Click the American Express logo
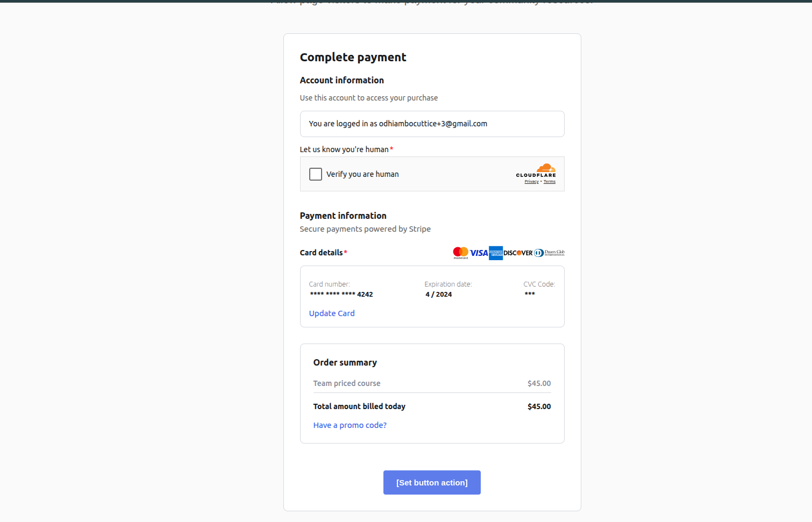The width and height of the screenshot is (812, 522). [496, 253]
